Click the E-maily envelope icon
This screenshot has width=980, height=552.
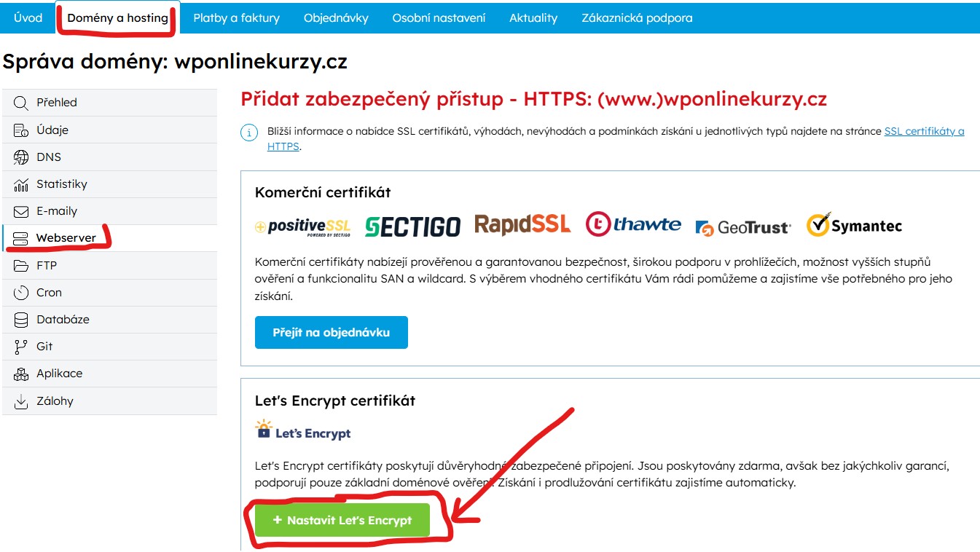click(21, 211)
